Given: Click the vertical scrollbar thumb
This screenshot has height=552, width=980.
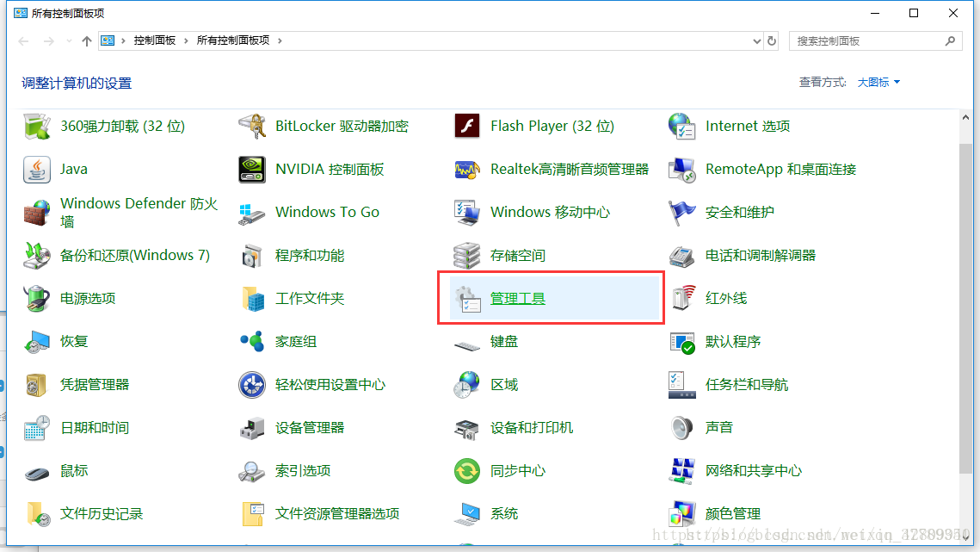Looking at the screenshot, I should [x=965, y=308].
